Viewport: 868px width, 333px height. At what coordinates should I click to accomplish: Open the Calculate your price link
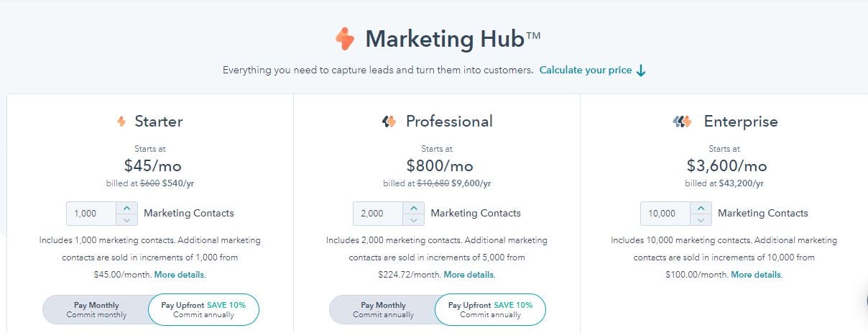coord(586,70)
